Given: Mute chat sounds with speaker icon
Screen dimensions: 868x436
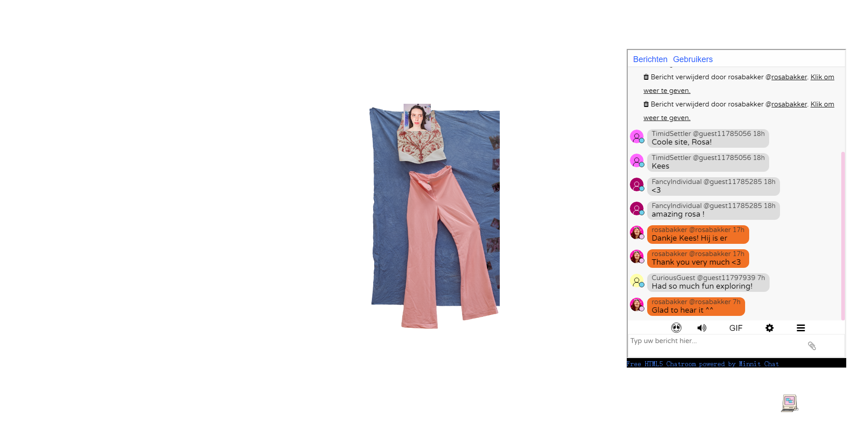Looking at the screenshot, I should point(702,328).
